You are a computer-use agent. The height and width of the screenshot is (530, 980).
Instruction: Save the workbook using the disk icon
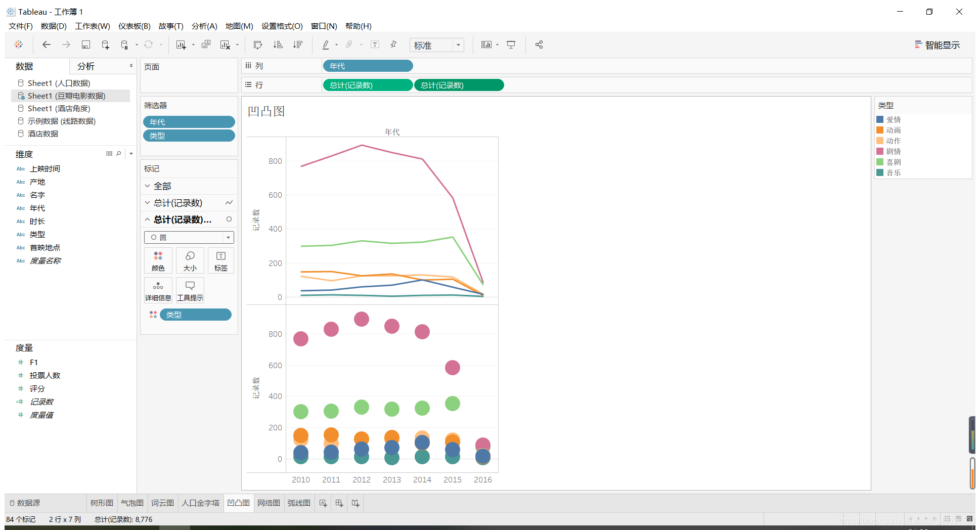coord(86,45)
